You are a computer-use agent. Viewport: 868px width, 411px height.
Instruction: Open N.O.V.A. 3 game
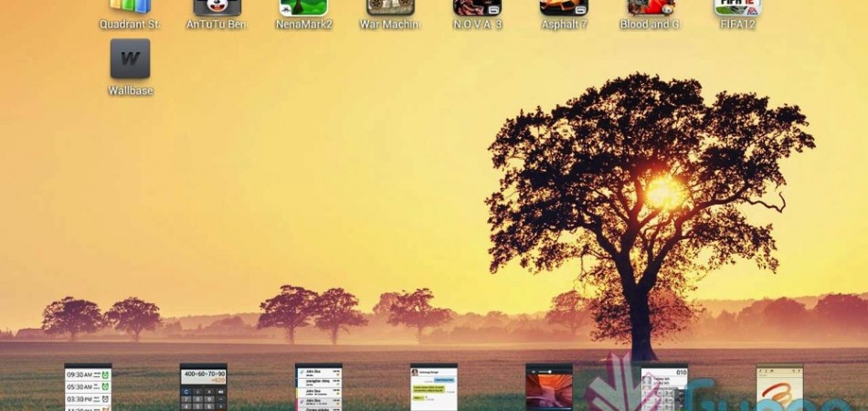pyautogui.click(x=477, y=8)
